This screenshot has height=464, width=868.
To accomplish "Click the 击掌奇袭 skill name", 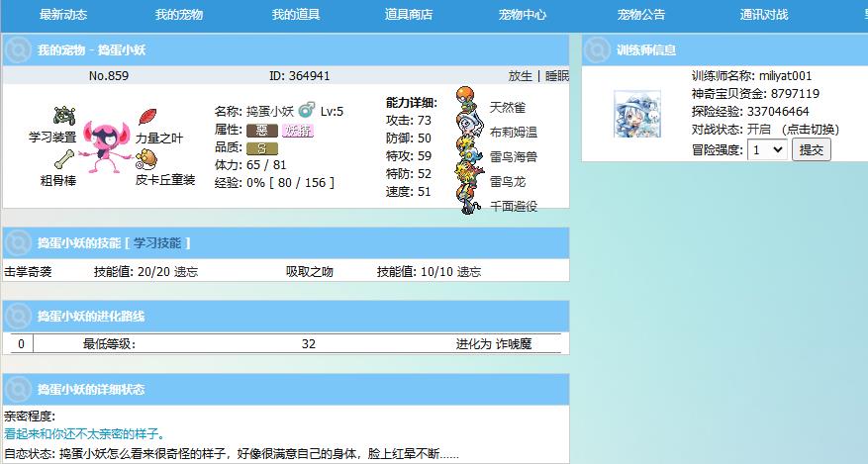I will (28, 271).
